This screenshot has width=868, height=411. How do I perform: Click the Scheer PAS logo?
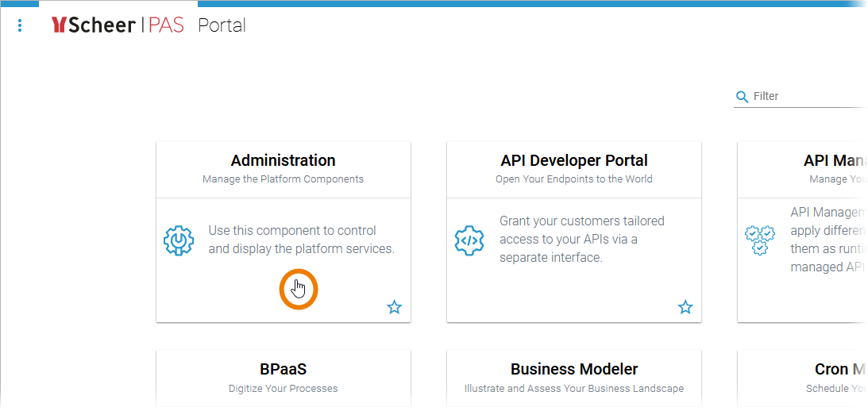117,25
